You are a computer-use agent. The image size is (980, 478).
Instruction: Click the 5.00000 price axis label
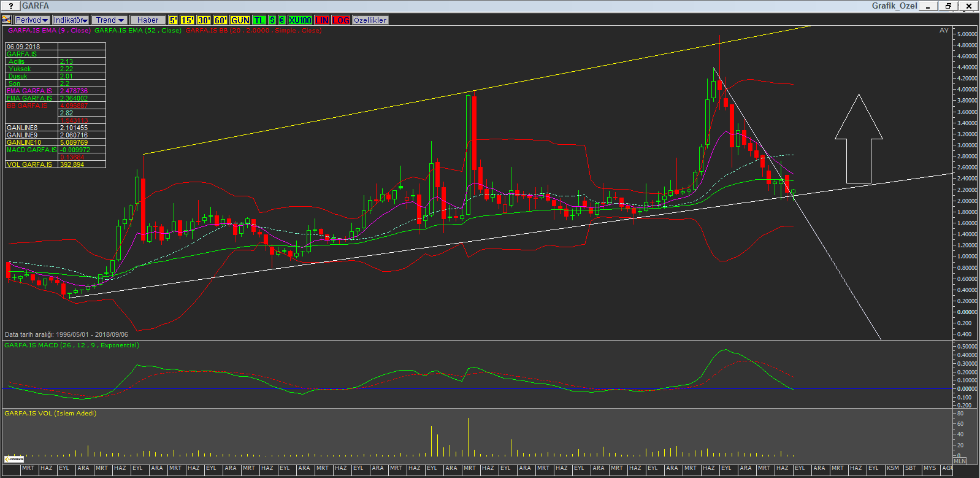(x=967, y=34)
